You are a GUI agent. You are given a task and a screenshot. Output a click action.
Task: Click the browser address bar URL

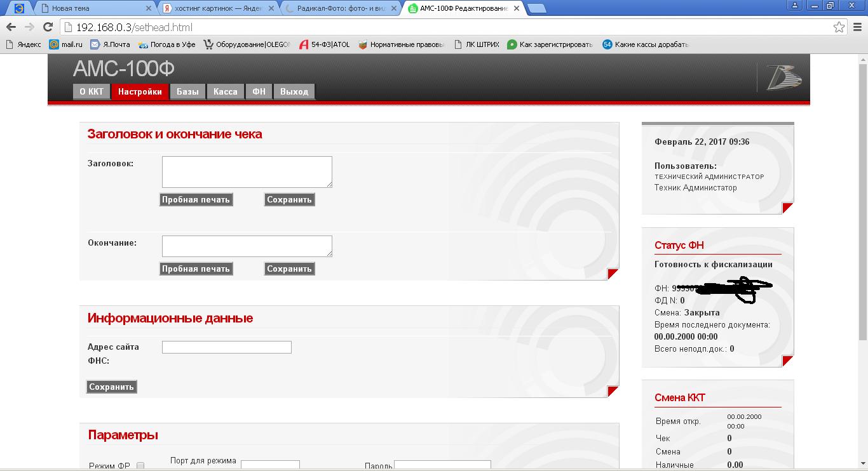click(134, 27)
